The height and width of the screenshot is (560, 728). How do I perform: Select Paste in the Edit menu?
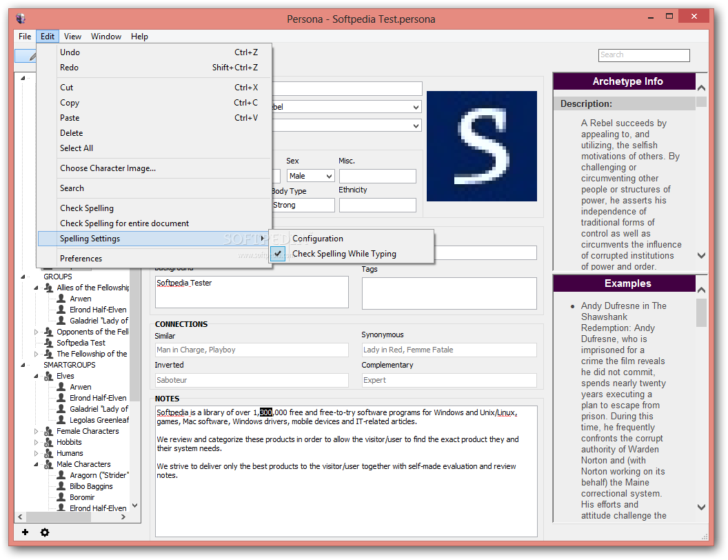(x=154, y=118)
